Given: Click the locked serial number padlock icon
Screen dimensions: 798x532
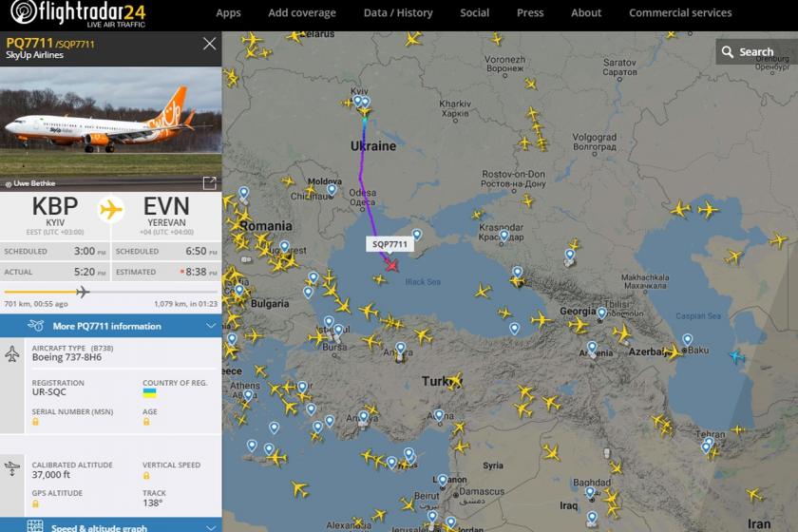Looking at the screenshot, I should pyautogui.click(x=36, y=422).
